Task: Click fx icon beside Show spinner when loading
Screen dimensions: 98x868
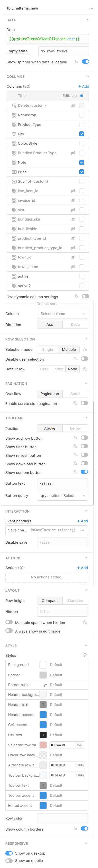Action: tap(76, 62)
